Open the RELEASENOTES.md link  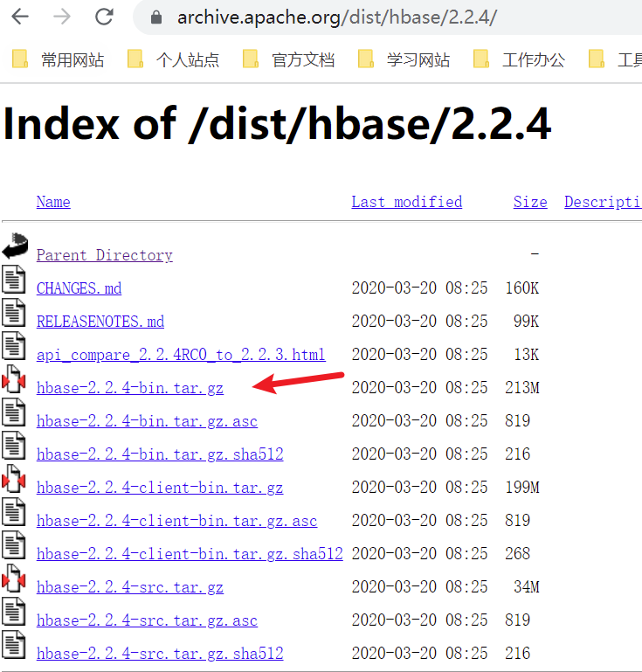tap(100, 322)
